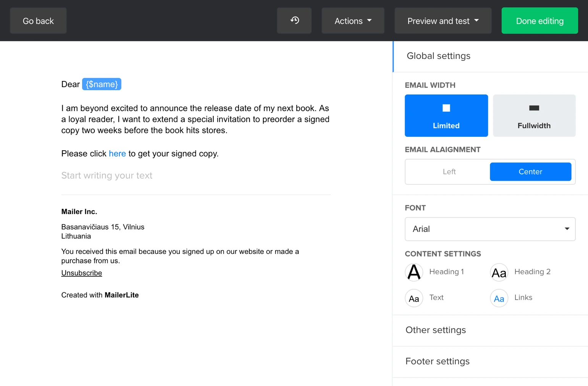Expand the Other settings section
This screenshot has width=588, height=386.
click(x=436, y=330)
